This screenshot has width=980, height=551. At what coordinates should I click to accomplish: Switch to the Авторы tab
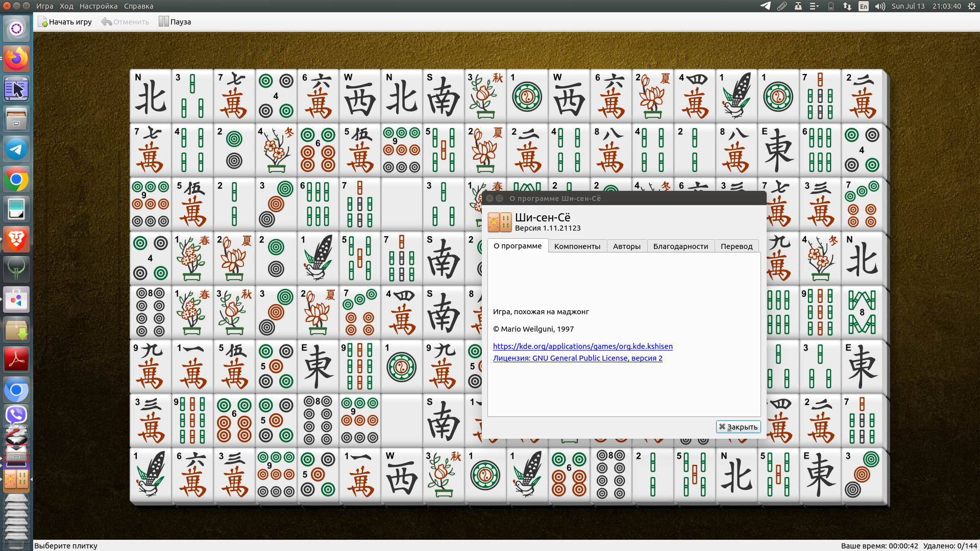(626, 246)
